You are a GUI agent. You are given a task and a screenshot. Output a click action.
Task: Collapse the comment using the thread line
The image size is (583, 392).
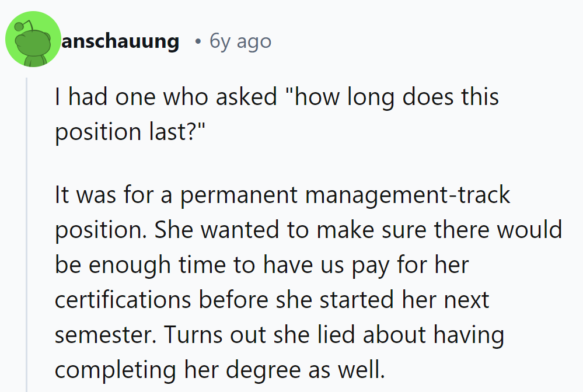coord(27,235)
